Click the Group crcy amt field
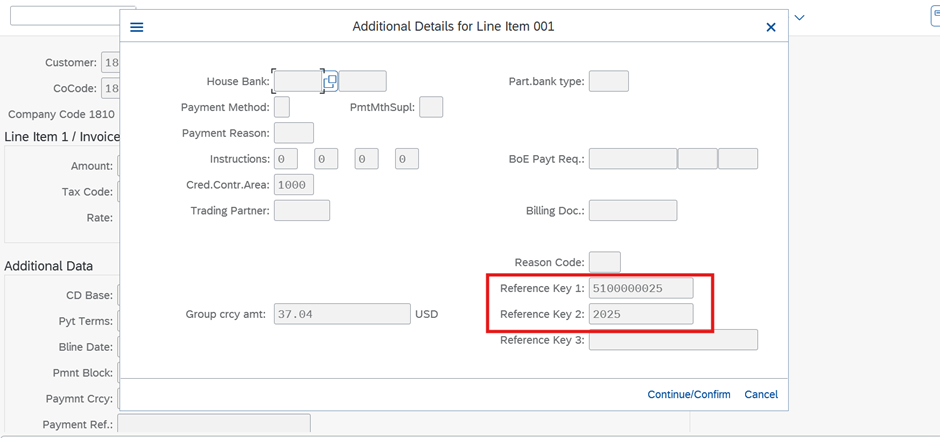Image resolution: width=940 pixels, height=438 pixels. point(342,314)
